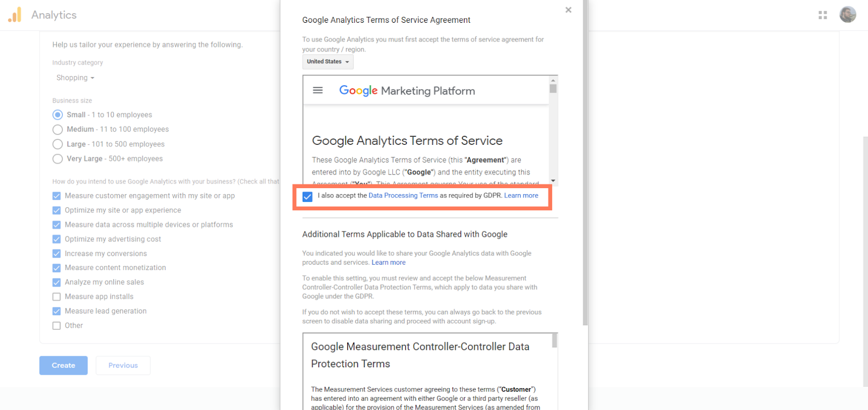Open the Marketing Platform hamburger menu
868x410 pixels.
click(318, 91)
